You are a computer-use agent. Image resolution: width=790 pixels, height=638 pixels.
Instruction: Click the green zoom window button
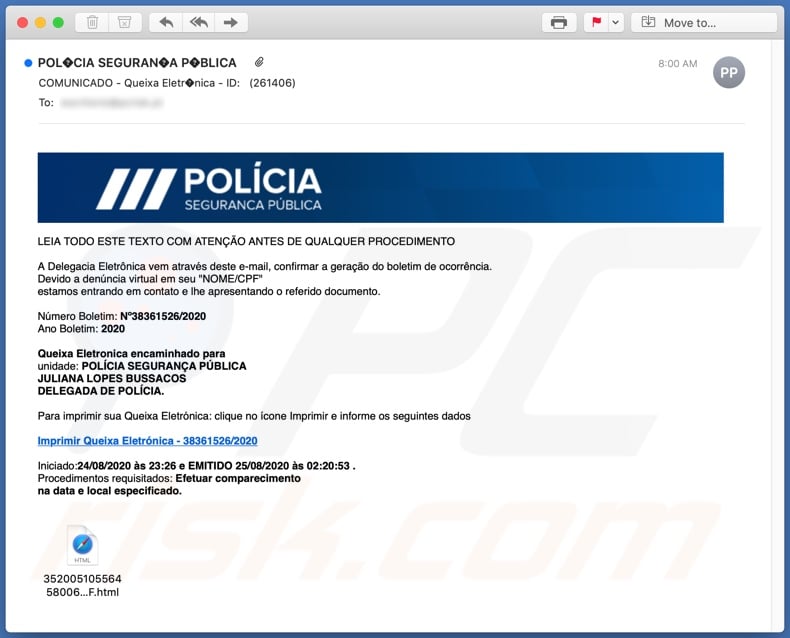point(58,23)
